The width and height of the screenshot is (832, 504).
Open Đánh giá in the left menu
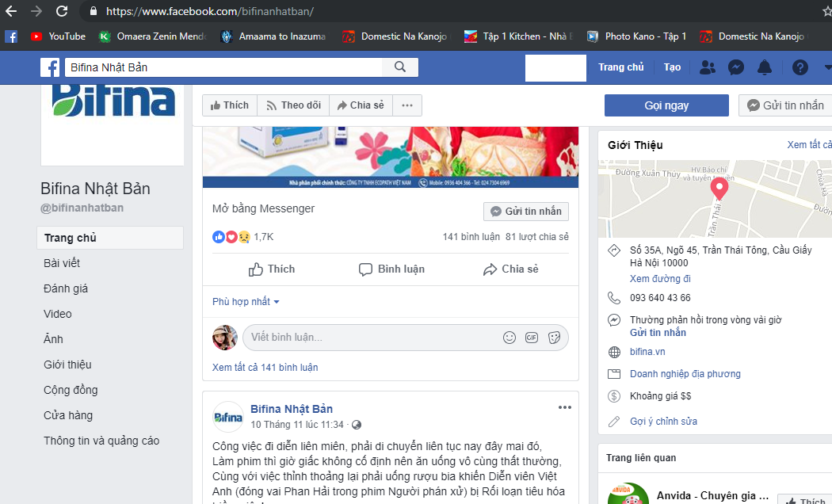point(66,288)
